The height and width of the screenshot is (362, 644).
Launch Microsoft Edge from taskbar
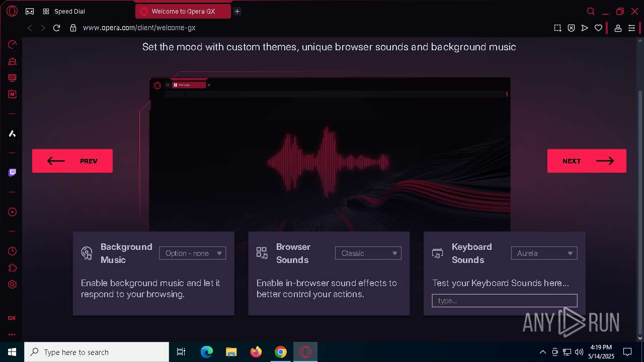207,352
